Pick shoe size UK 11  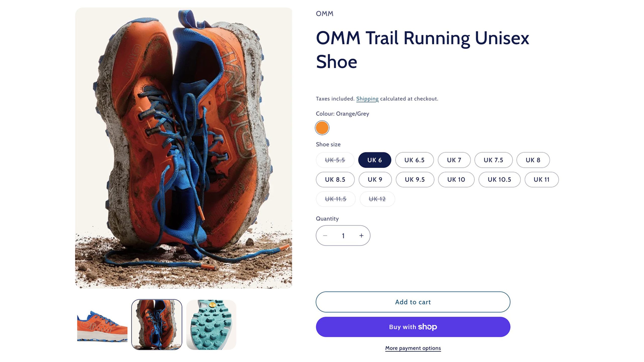(x=541, y=179)
